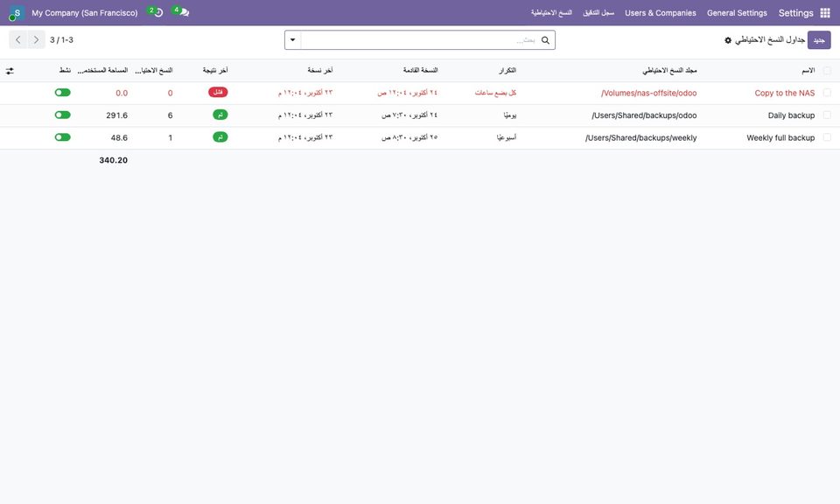
Task: Open the gear actions icon beside the title
Action: point(728,40)
